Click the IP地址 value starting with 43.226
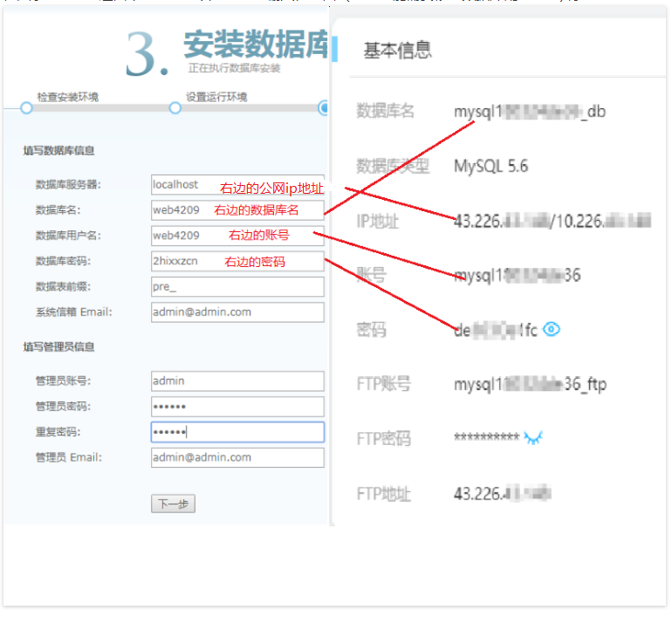The image size is (672, 617). (x=552, y=221)
